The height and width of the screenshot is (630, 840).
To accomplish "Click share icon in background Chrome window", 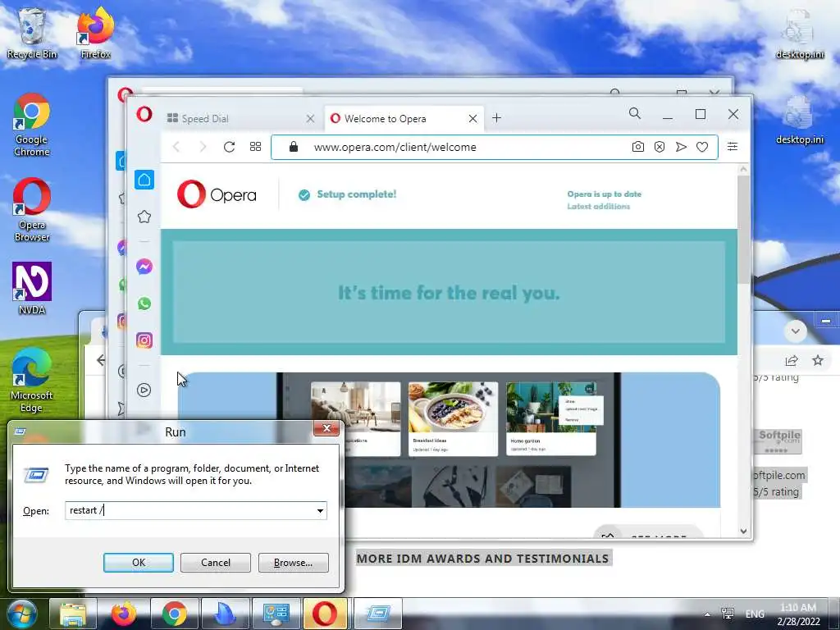I will click(792, 361).
